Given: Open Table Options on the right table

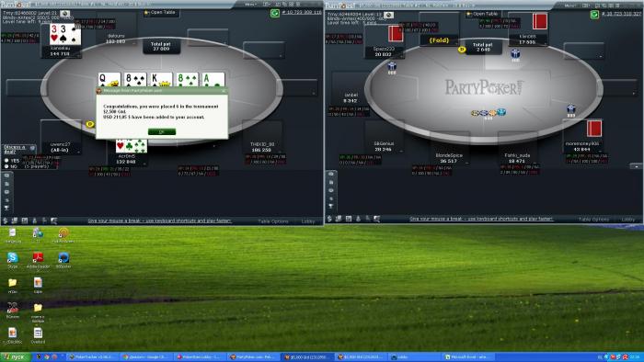Looking at the screenshot, I should [x=593, y=220].
